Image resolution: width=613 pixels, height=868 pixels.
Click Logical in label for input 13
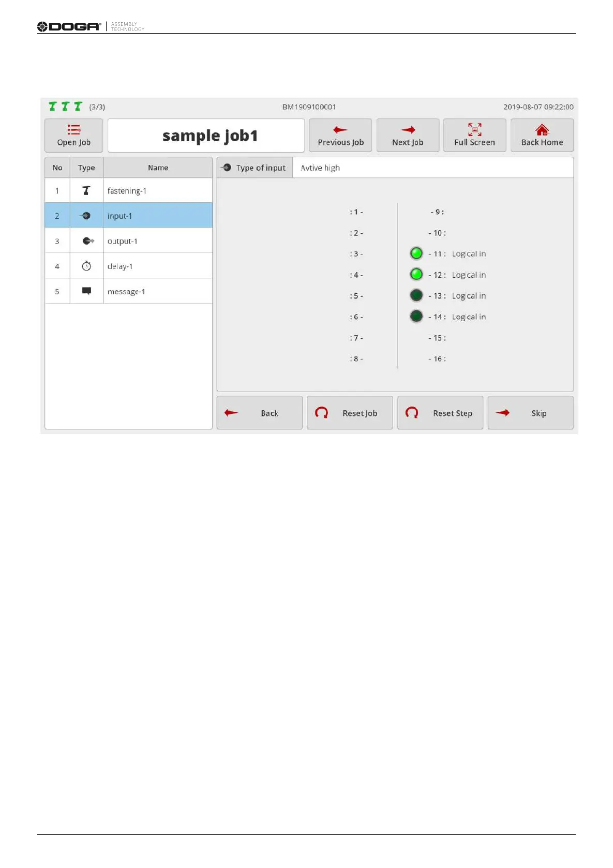click(469, 296)
